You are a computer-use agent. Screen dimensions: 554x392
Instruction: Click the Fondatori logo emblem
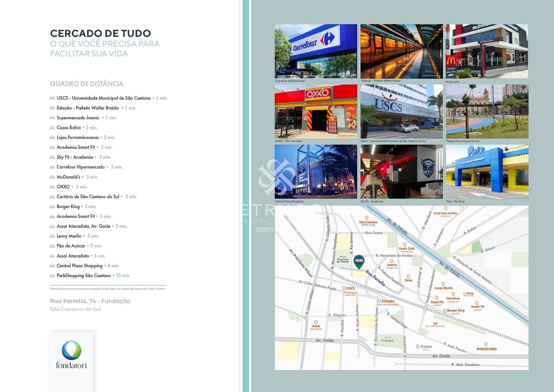click(x=71, y=350)
